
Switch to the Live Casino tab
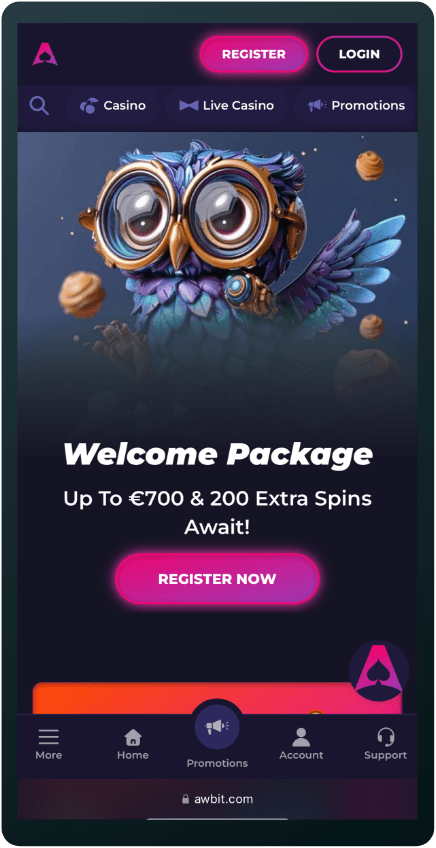[x=226, y=105]
